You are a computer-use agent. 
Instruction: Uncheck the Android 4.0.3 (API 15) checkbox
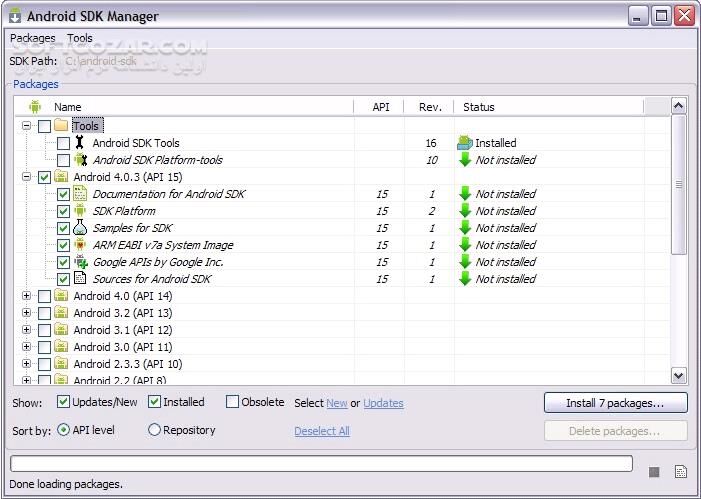click(x=44, y=178)
